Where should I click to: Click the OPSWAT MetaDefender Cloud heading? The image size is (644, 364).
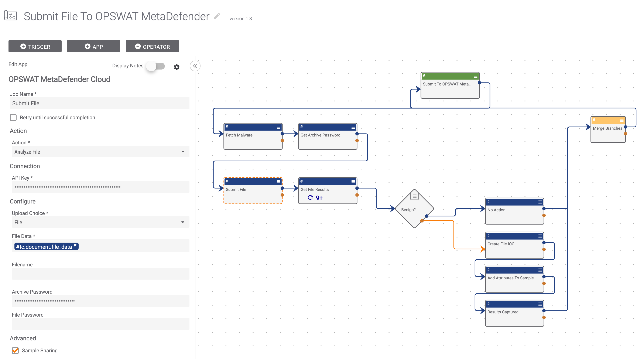click(59, 79)
